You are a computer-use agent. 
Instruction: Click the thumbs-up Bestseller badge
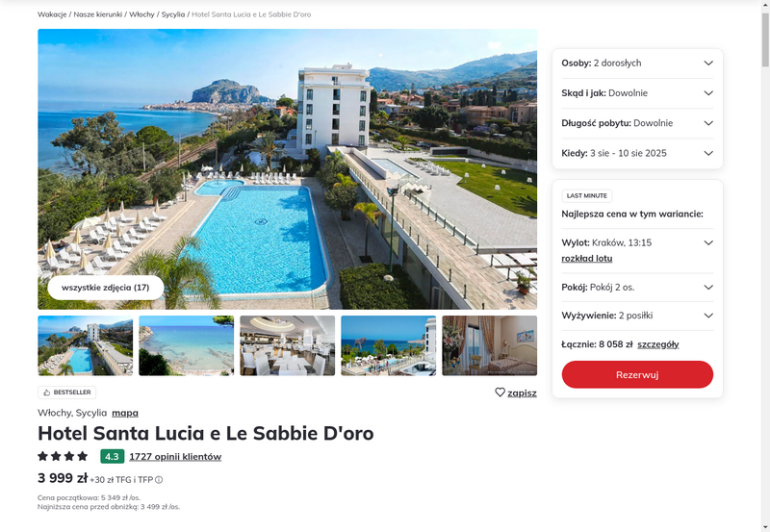tap(66, 393)
